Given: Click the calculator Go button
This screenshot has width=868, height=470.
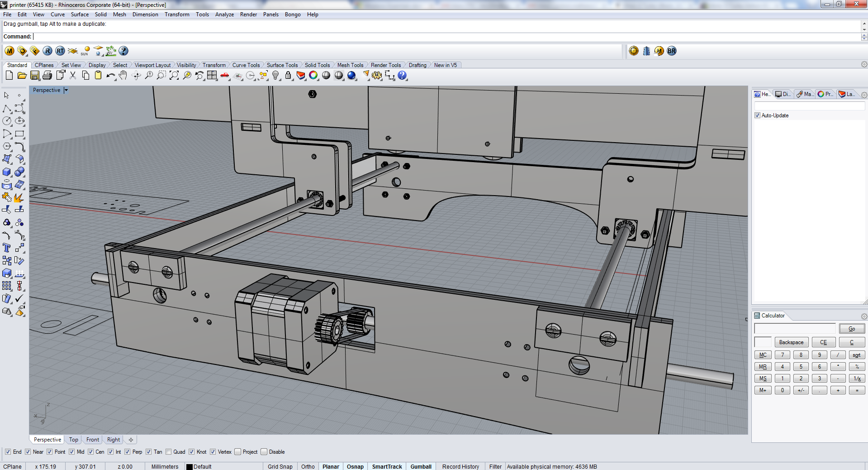Looking at the screenshot, I should tap(852, 329).
